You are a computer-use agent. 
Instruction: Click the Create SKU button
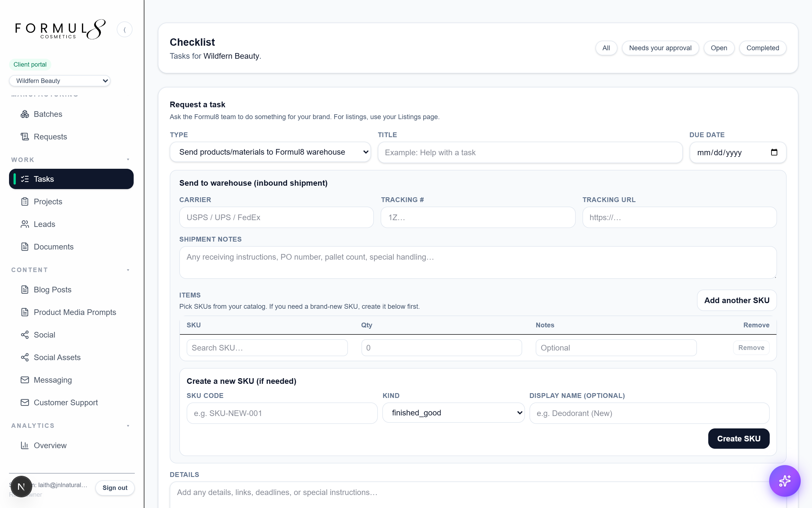pyautogui.click(x=738, y=439)
